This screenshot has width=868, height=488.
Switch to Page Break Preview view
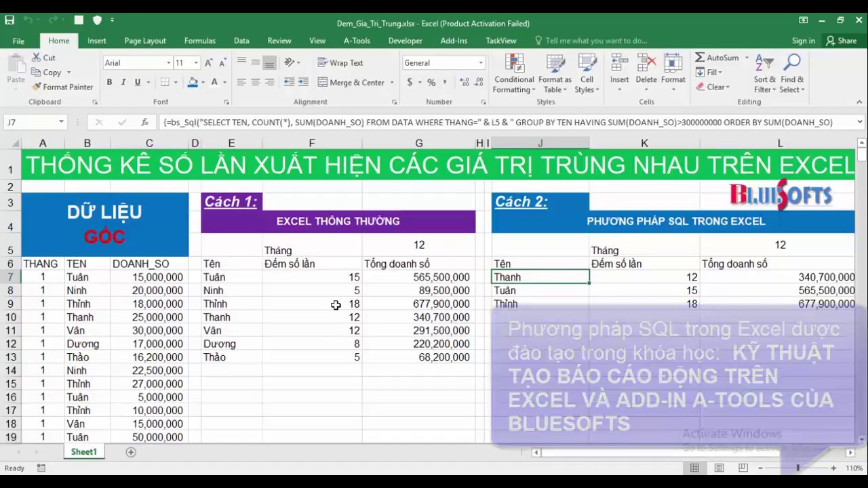click(743, 468)
